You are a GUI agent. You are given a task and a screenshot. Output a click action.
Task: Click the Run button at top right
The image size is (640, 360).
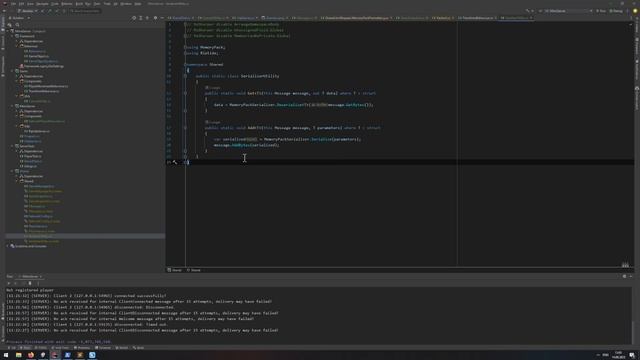(601, 11)
